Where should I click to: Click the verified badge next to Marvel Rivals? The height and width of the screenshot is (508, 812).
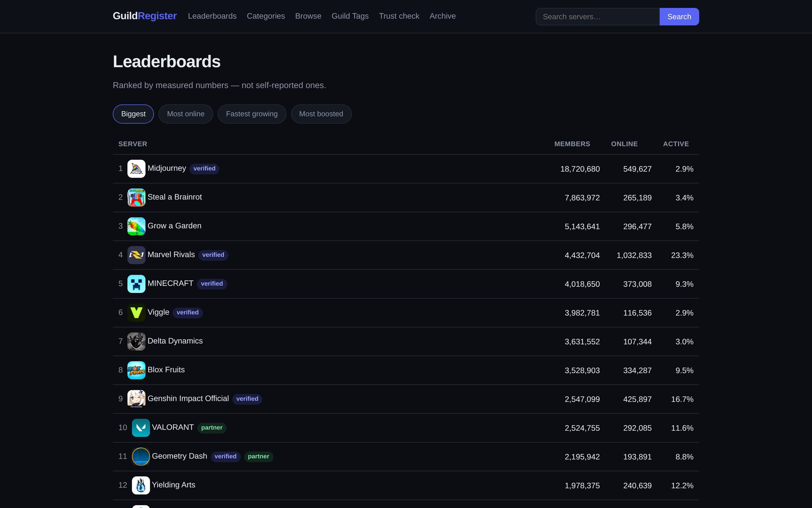coord(213,255)
